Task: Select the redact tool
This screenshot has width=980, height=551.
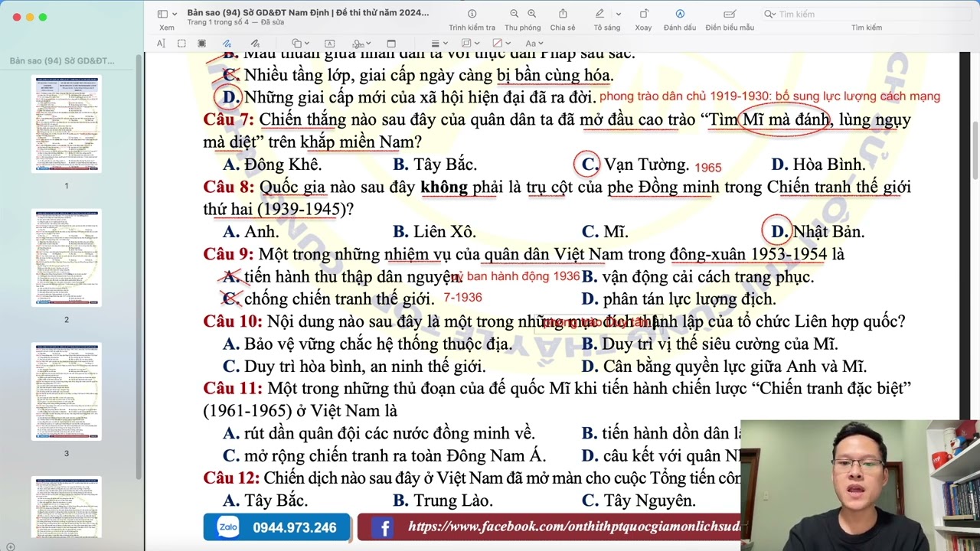Action: pos(201,44)
